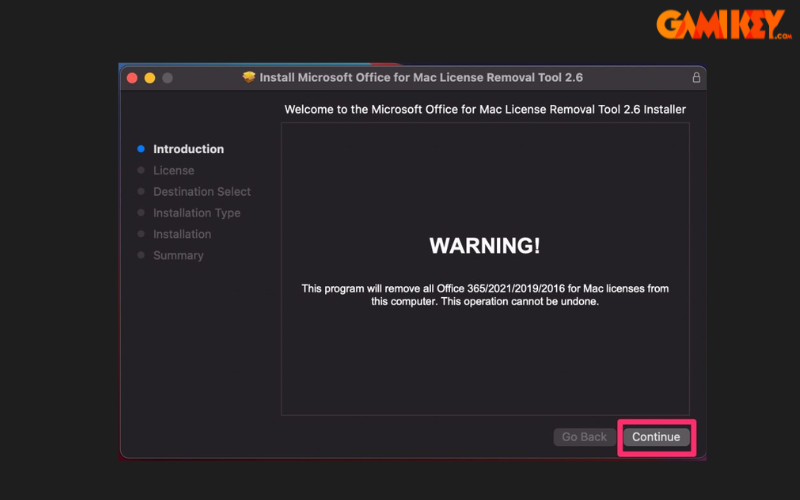This screenshot has height=500, width=800.
Task: Select the Introduction step in the sidebar
Action: point(188,149)
